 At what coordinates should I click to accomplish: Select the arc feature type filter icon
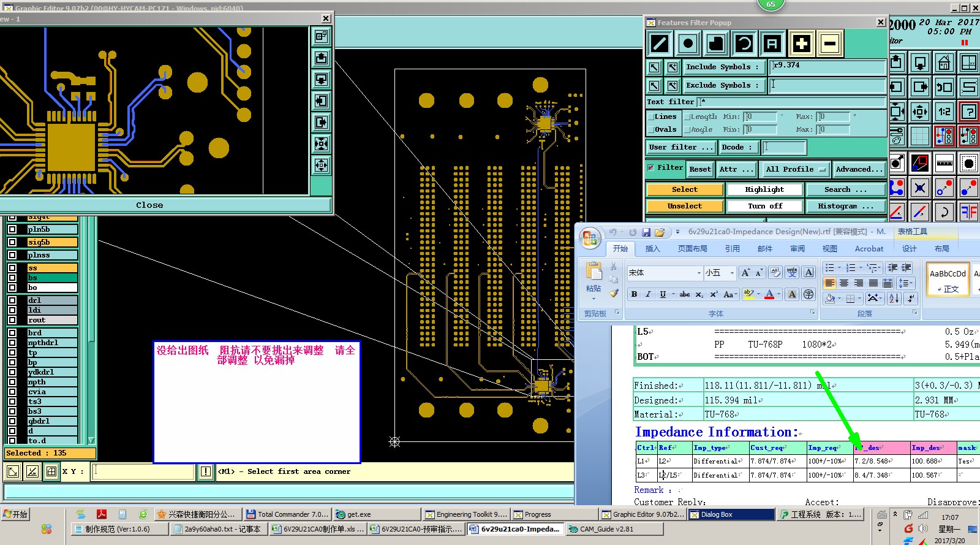click(744, 44)
